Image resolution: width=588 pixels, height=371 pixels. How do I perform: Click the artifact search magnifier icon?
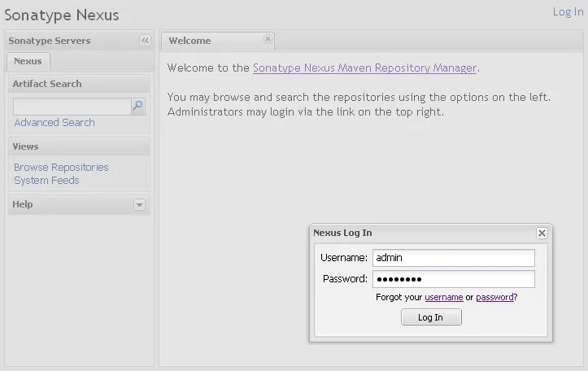[x=138, y=107]
